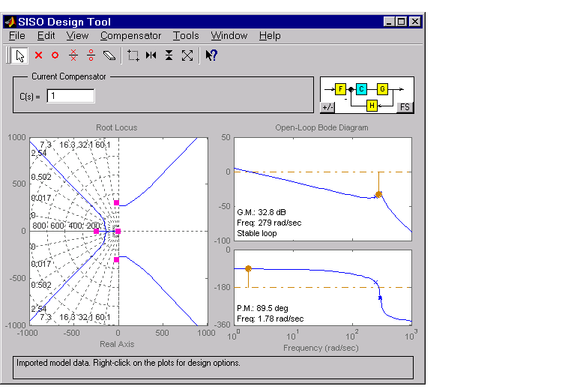The width and height of the screenshot is (562, 392).
Task: Click the C(s) compensator input field
Action: [70, 96]
